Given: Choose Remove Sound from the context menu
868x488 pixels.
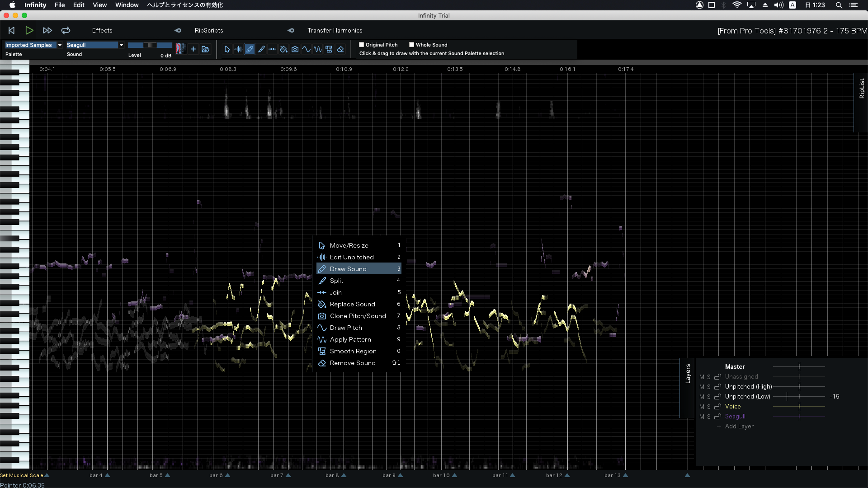Looking at the screenshot, I should (x=359, y=363).
